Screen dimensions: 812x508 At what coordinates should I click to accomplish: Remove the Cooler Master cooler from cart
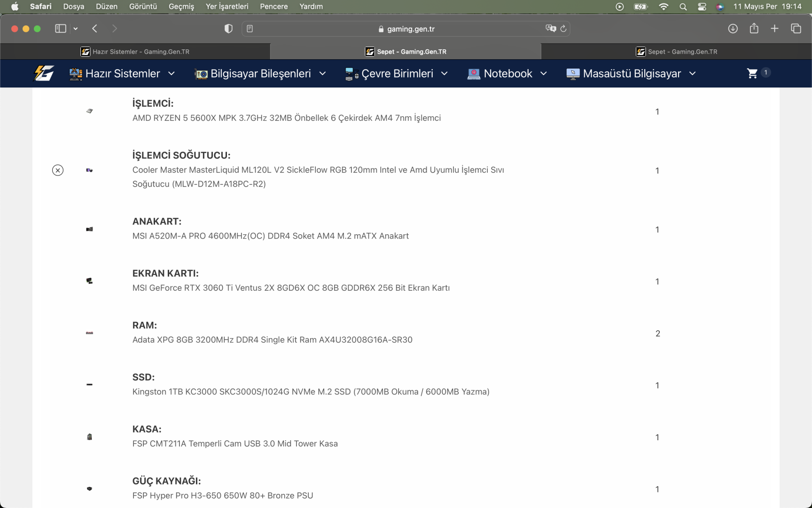point(58,170)
